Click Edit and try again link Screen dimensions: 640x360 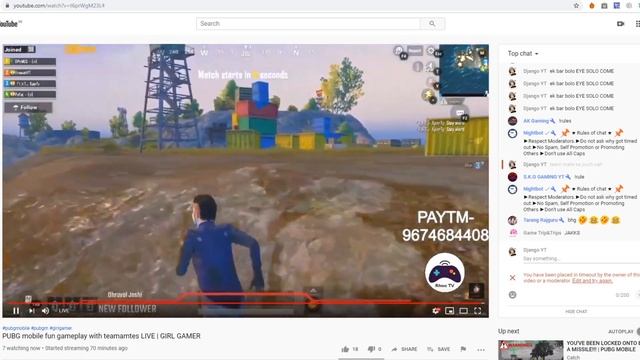(592, 281)
